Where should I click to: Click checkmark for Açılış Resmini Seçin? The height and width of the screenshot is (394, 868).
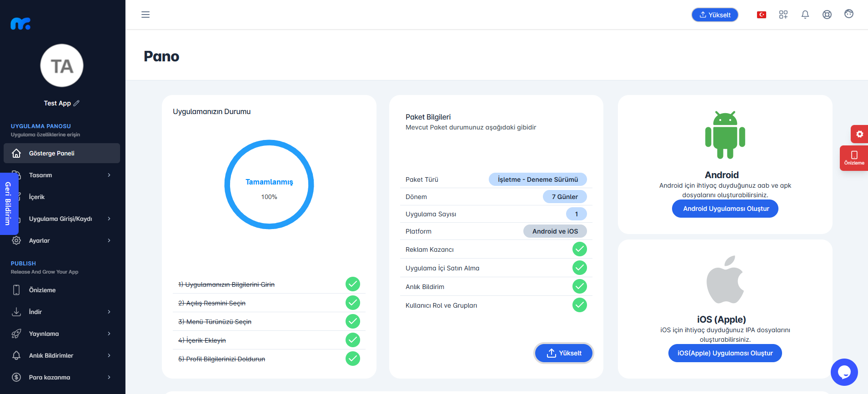click(x=353, y=303)
